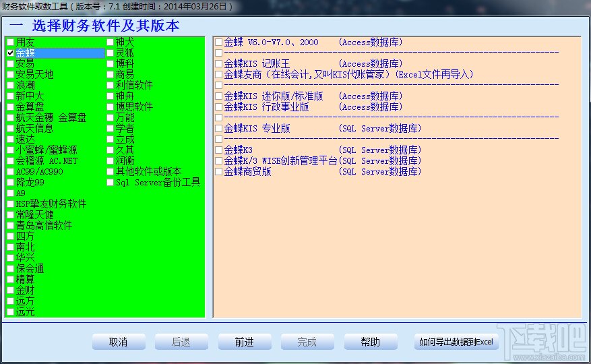Tick 金蝶KIS 专业版 SQL Server checkbox
Screen dimensions: 591x364
point(218,128)
